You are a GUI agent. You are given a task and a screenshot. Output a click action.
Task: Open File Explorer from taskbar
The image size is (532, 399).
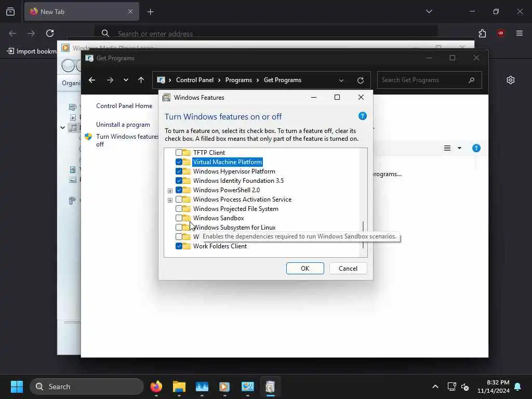tap(179, 387)
